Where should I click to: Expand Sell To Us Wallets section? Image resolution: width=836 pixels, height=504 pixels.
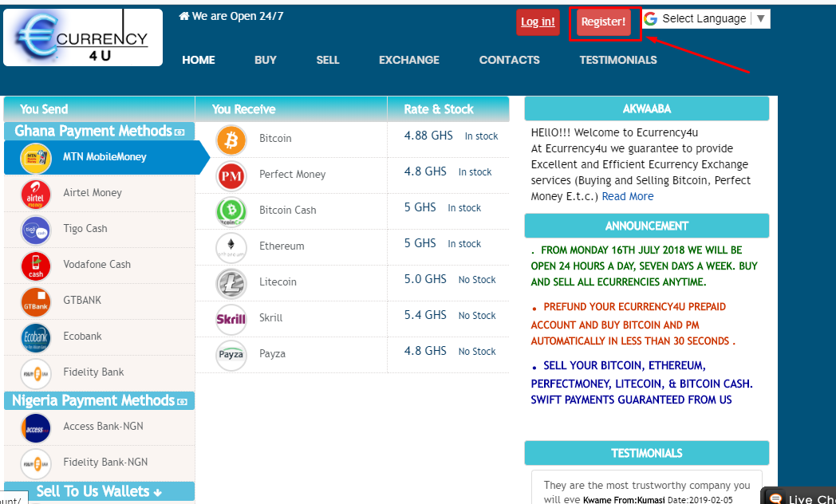click(x=99, y=491)
